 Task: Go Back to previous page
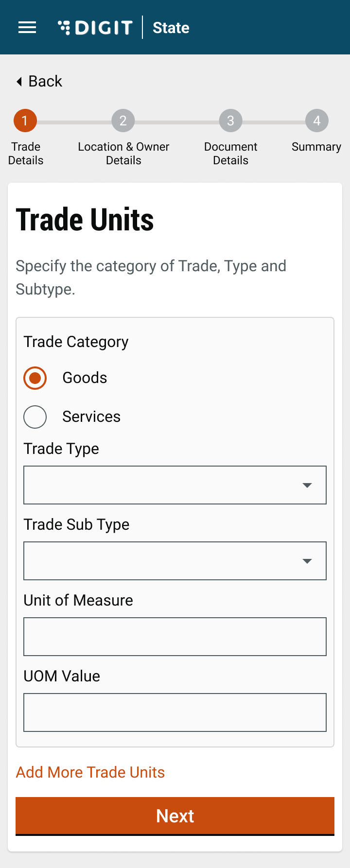(45, 81)
